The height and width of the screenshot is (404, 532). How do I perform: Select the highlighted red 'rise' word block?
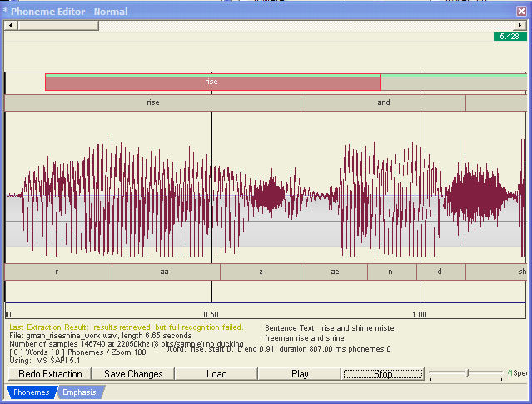pos(213,82)
